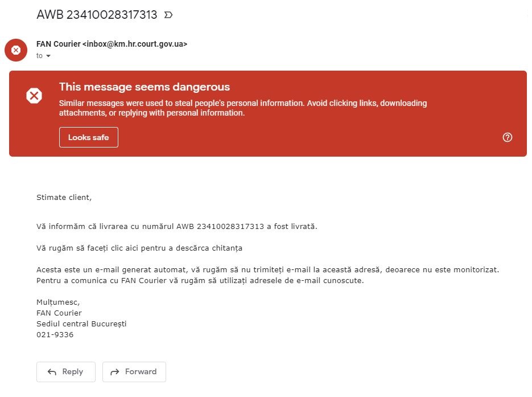Image resolution: width=532 pixels, height=397 pixels.
Task: Click the "Acesta este un e-mail generat automat" paragraph
Action: [x=267, y=275]
